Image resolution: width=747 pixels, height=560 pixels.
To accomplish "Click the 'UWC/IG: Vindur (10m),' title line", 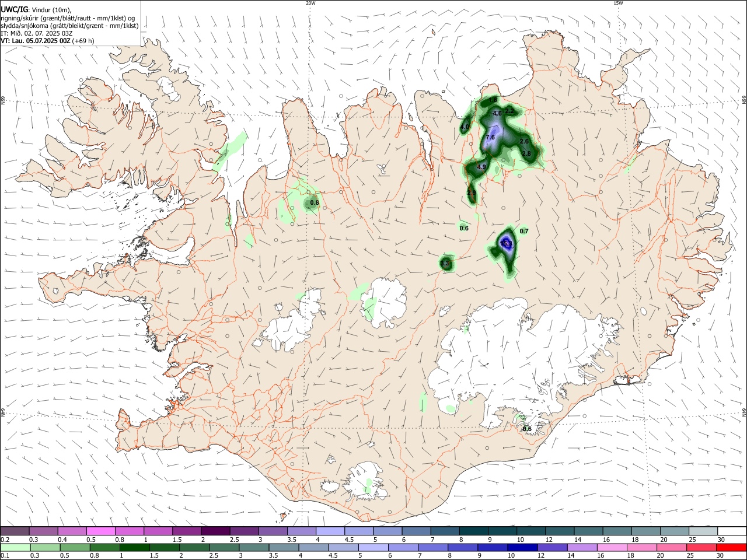I will pos(36,10).
